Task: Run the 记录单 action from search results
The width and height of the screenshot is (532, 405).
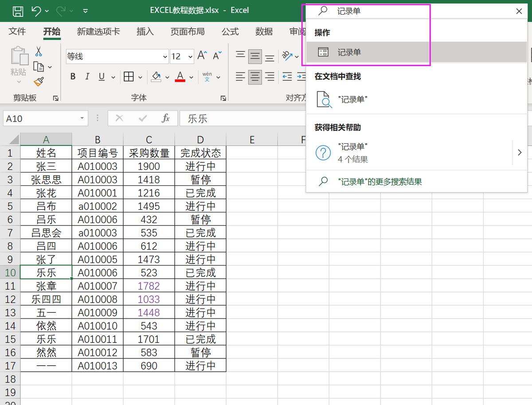Action: pos(416,52)
